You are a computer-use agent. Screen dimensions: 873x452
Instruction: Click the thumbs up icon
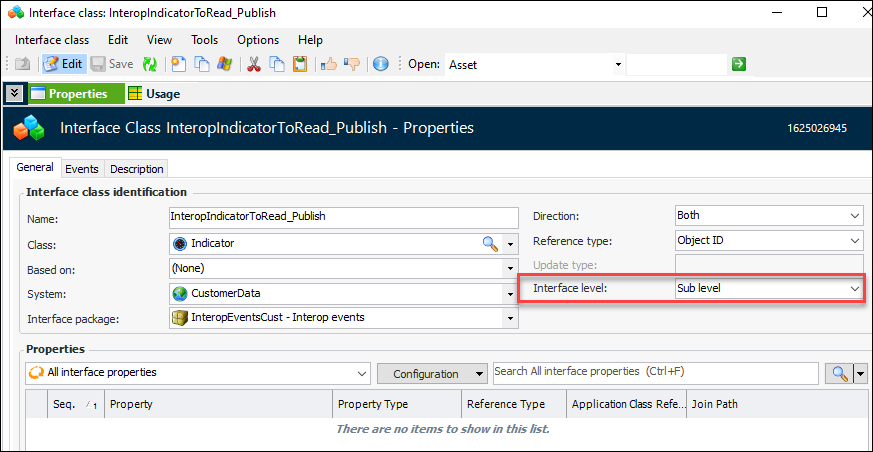click(329, 64)
